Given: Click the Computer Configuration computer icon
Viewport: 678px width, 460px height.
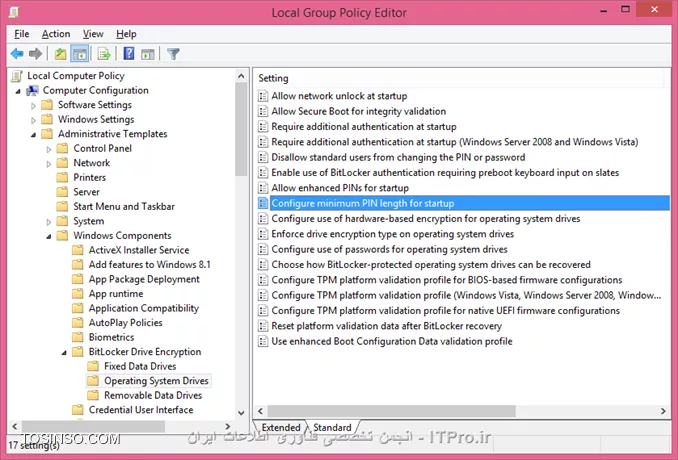Looking at the screenshot, I should click(x=32, y=90).
